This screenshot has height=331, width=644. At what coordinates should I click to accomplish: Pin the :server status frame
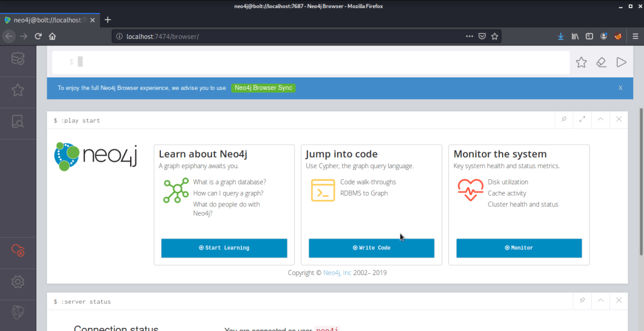(x=582, y=301)
